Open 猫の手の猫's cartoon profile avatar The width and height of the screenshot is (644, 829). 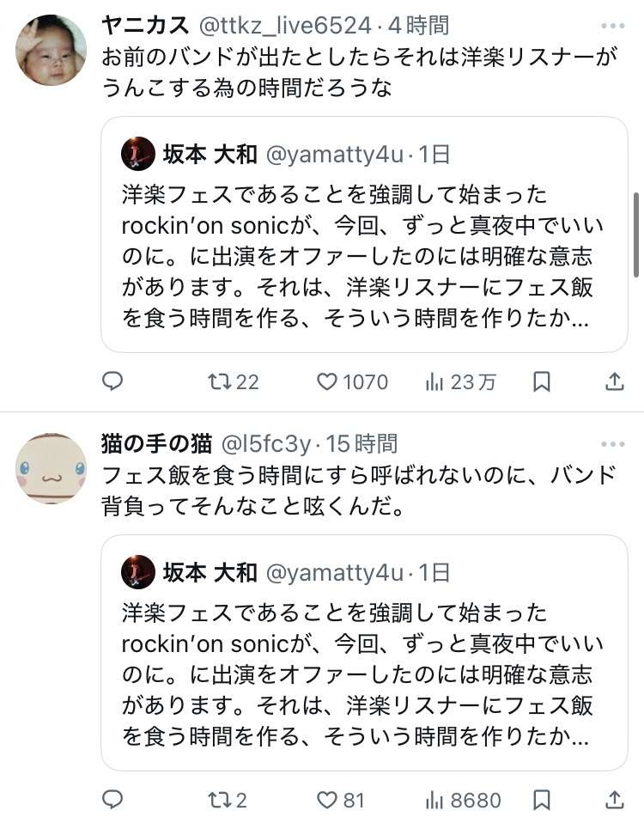tap(51, 468)
